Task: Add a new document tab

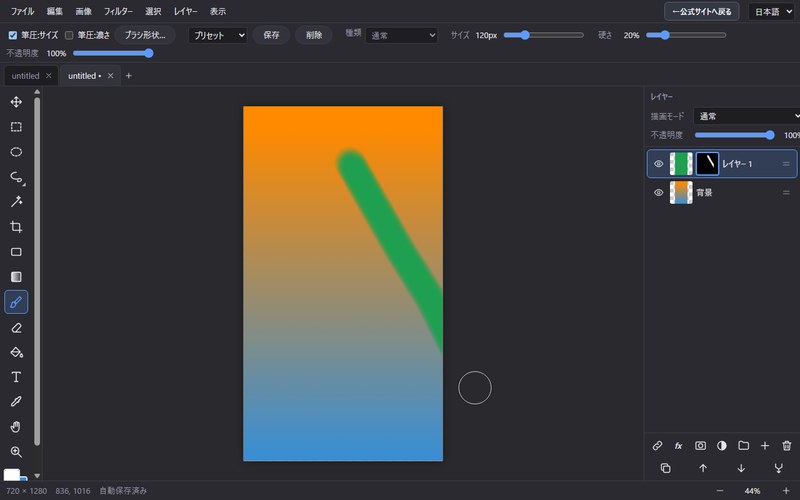Action: (x=129, y=76)
